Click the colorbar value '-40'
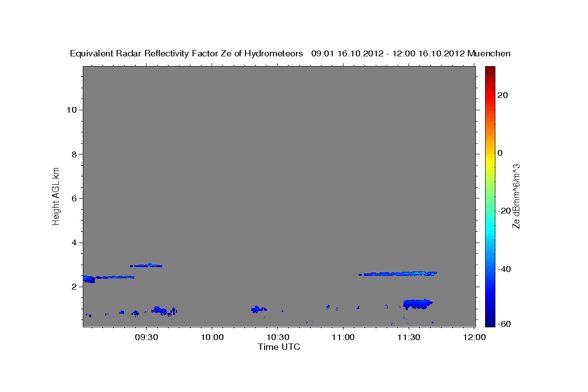Screen dimensions: 588x392 pyautogui.click(x=505, y=269)
